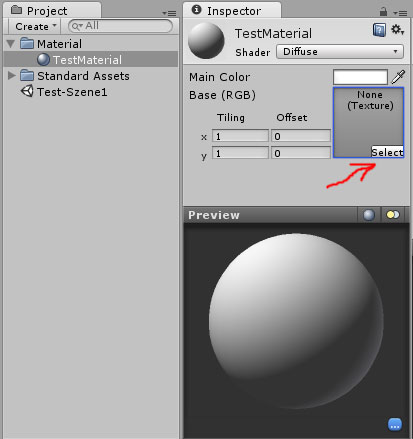Switch preview shape using the sphere icon
This screenshot has height=439, width=413.
tap(369, 215)
